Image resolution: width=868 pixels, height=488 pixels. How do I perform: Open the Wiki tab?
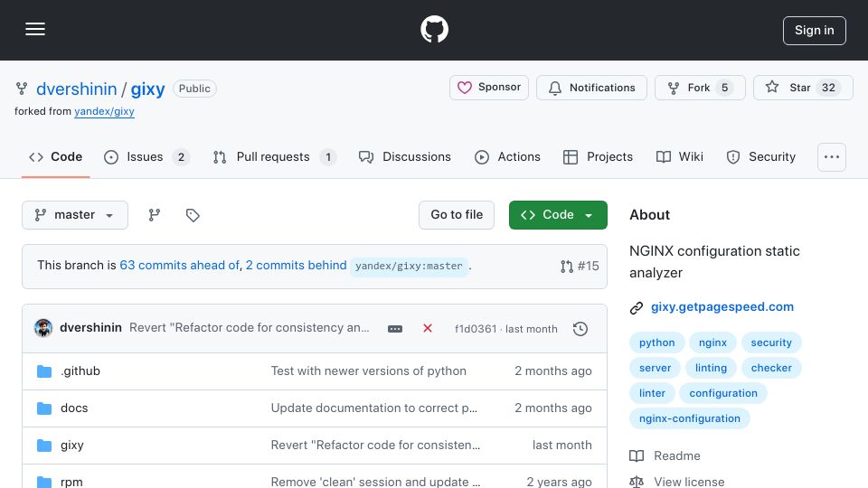pos(680,157)
